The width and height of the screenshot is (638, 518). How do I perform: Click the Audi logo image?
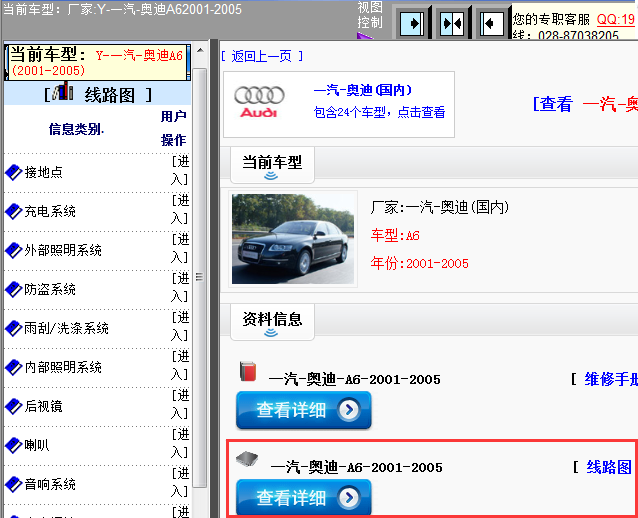259,102
